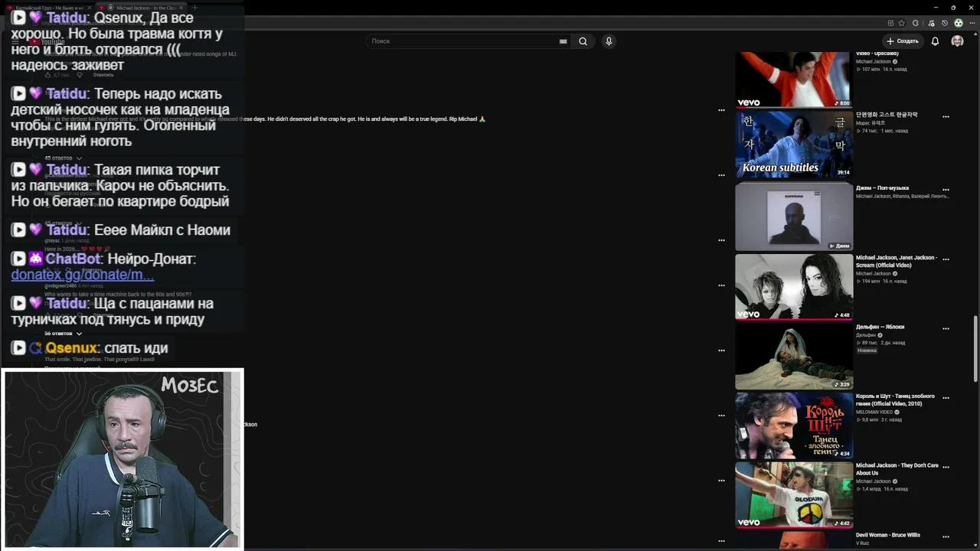Open 'They Don't Care About Us' thumbnail
The width and height of the screenshot is (980, 551).
(794, 495)
